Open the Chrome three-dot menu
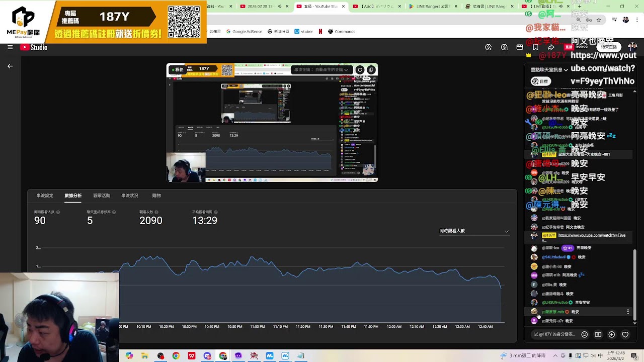Viewport: 644px width, 362px height. [x=637, y=20]
